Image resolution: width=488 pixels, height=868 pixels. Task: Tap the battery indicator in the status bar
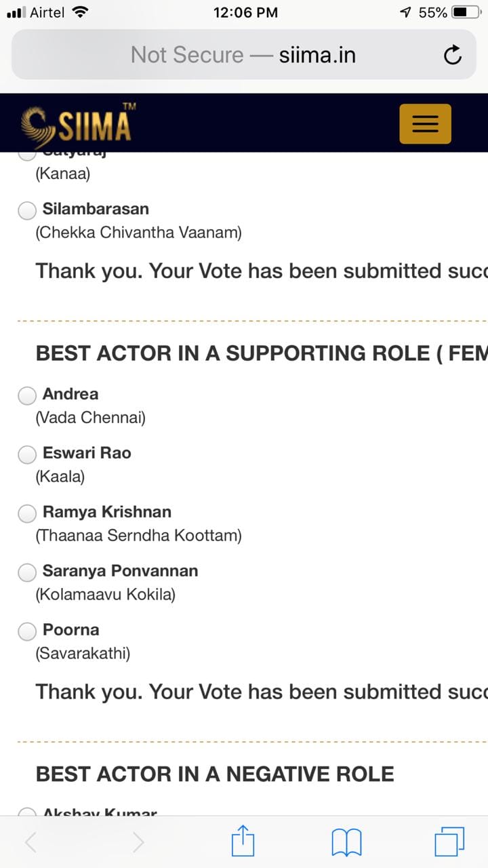pos(468,12)
